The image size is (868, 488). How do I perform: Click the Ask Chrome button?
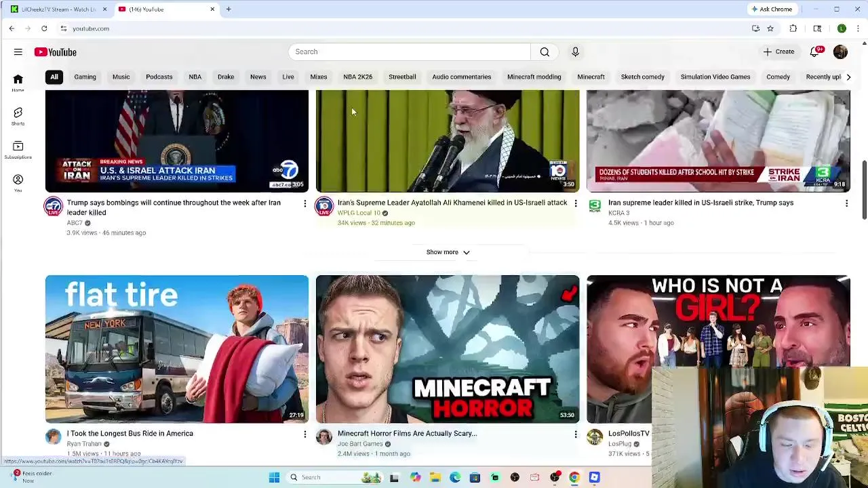[x=772, y=9]
